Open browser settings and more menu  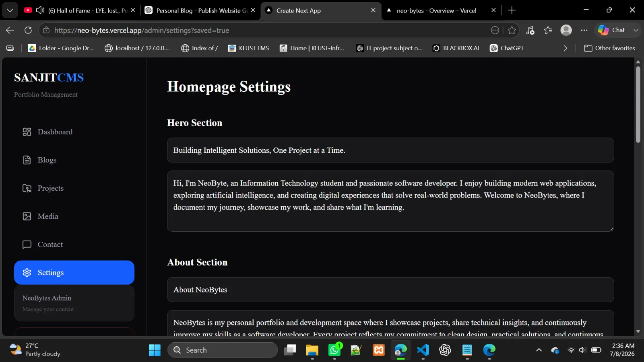[584, 30]
